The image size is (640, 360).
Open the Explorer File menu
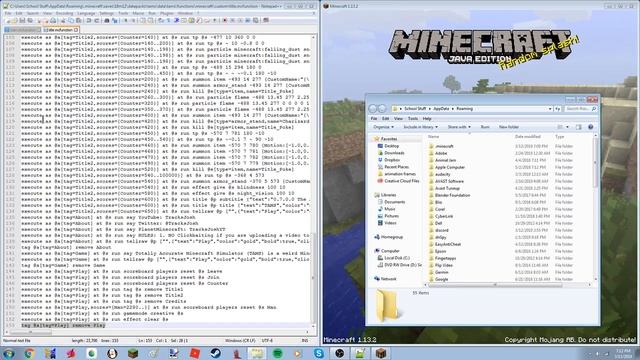(x=374, y=118)
